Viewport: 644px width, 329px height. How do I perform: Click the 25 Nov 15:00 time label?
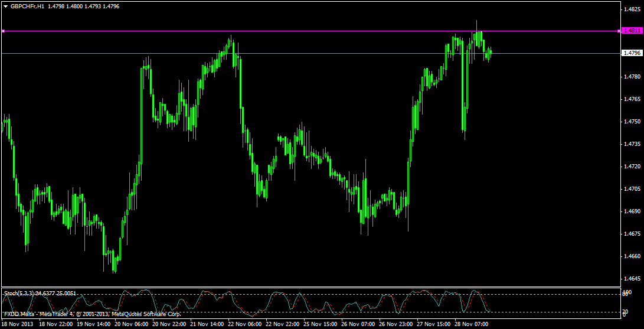322,324
